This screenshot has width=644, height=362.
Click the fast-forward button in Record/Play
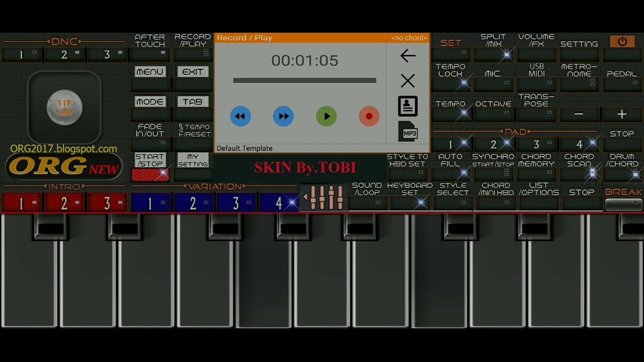(x=283, y=116)
